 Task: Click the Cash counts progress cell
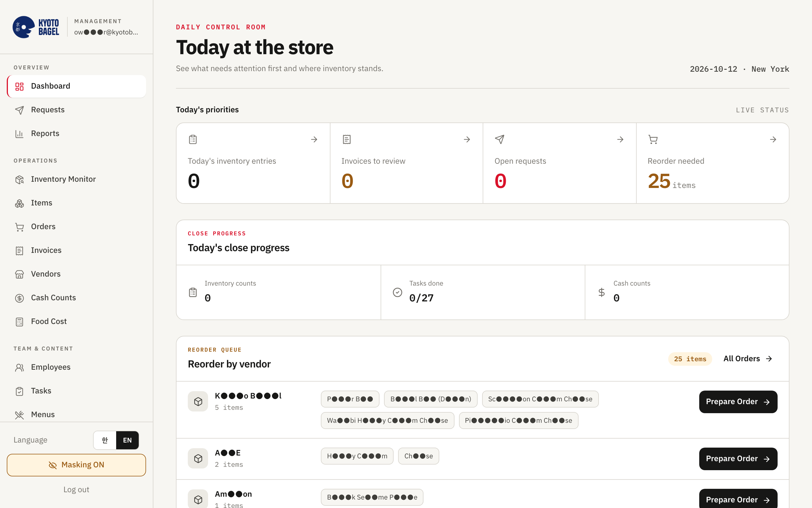click(x=687, y=292)
